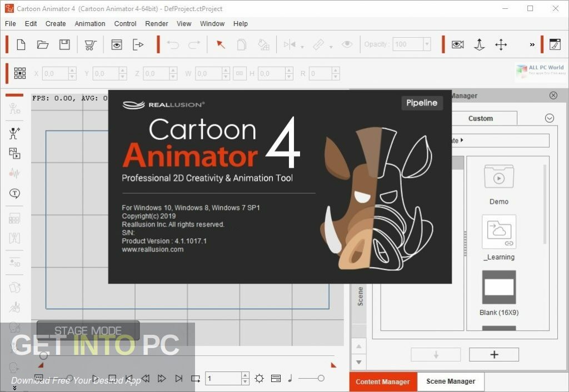The height and width of the screenshot is (392, 569).
Task: Expand hidden toolbar items with double chevron
Action: pyautogui.click(x=532, y=44)
